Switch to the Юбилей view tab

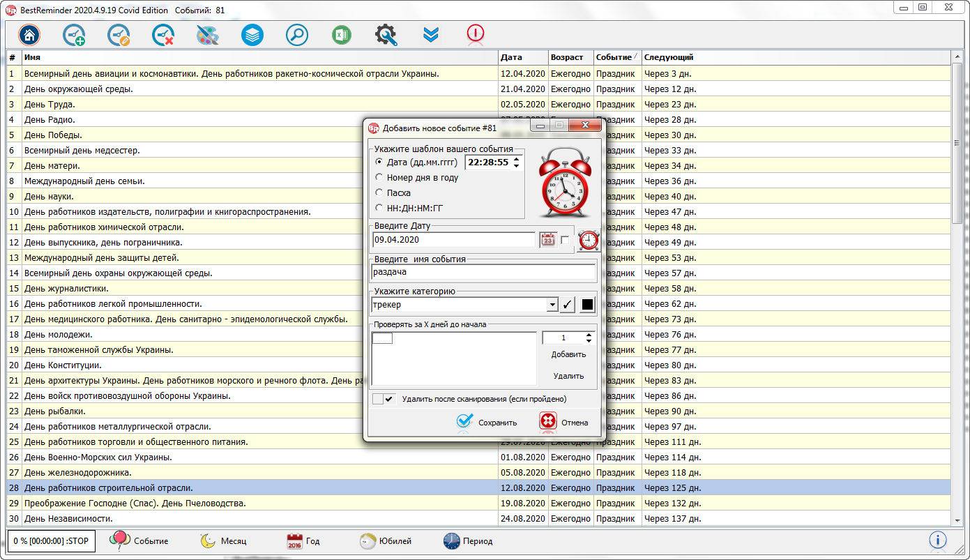pyautogui.click(x=386, y=541)
